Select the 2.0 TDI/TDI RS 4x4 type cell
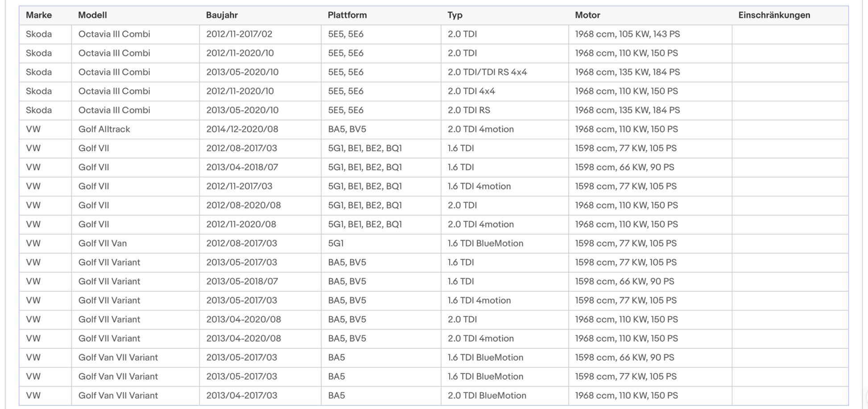The width and height of the screenshot is (868, 409). coord(487,72)
